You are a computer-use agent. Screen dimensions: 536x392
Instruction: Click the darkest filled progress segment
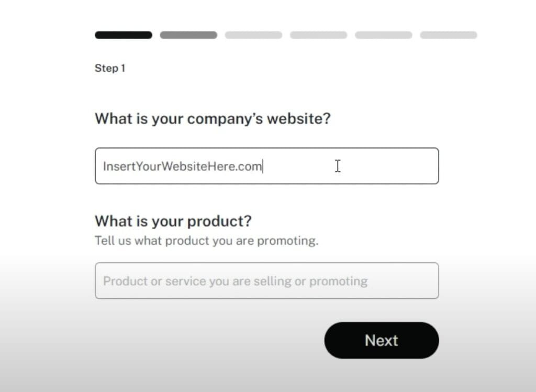[123, 35]
